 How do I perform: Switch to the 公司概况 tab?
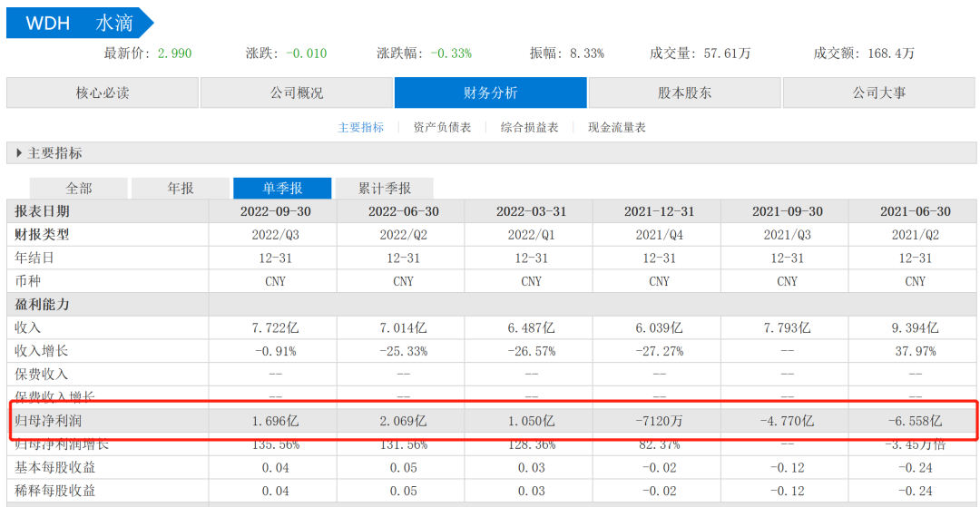click(x=296, y=93)
